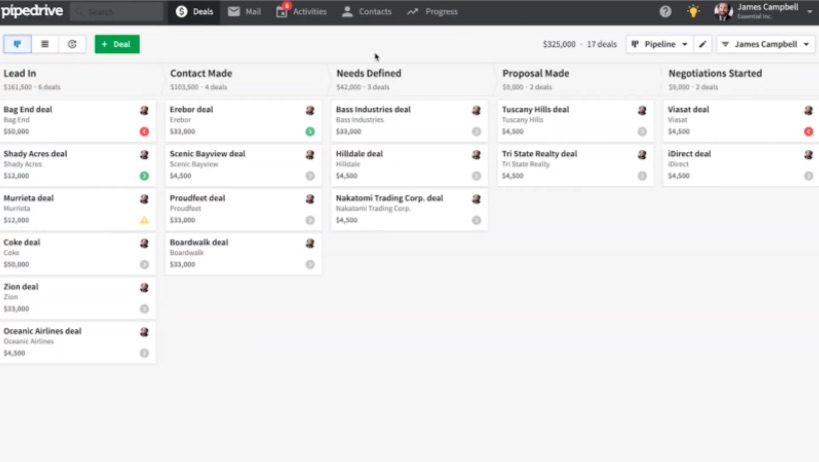
Task: Click owner avatar on Erebor deal
Action: click(310, 110)
